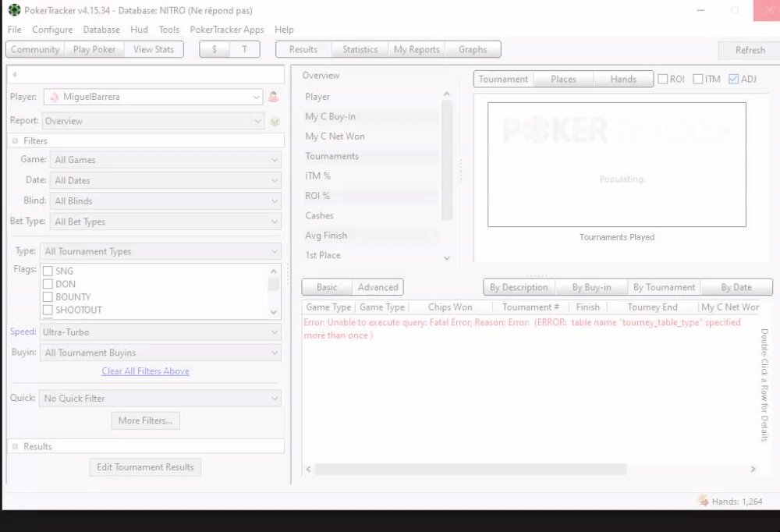Viewport: 780px width, 532px height.
Task: Click the Chips Won column header
Action: tap(450, 307)
